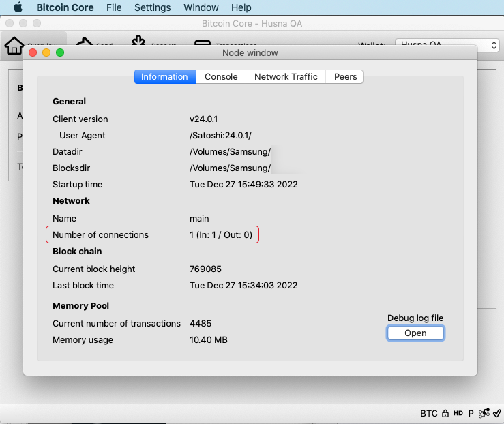Click the Send icon in main toolbar
The width and height of the screenshot is (504, 424).
pyautogui.click(x=84, y=42)
